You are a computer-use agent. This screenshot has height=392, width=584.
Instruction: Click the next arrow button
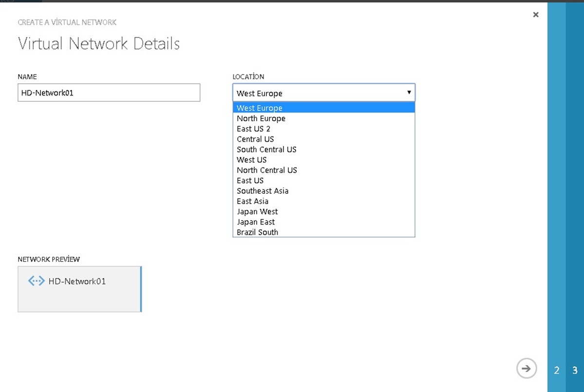tap(526, 368)
